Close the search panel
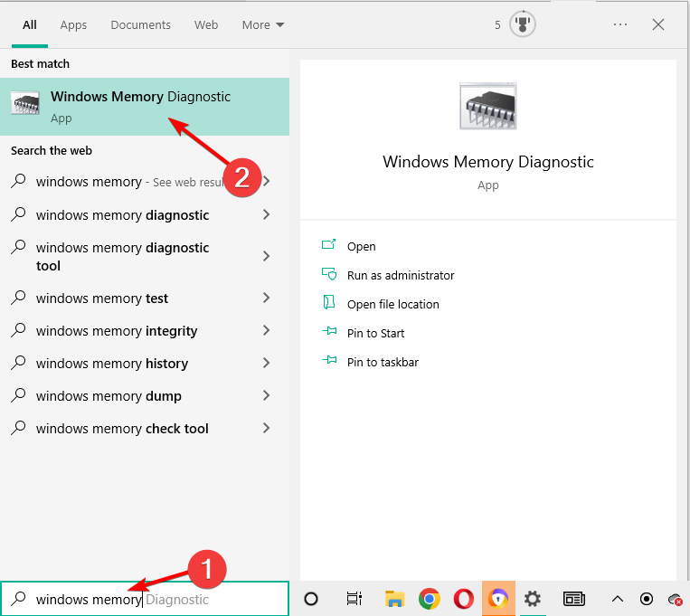Screen dimensions: 690x616 point(657,24)
